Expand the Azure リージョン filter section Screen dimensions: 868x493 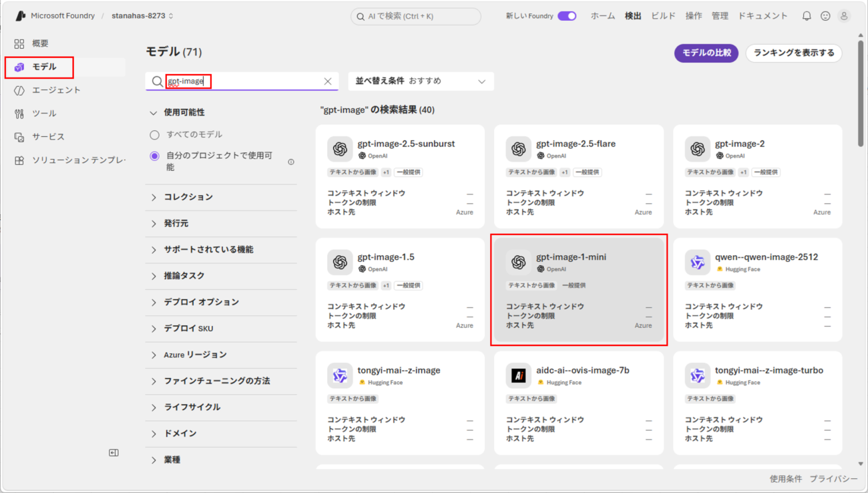(x=221, y=355)
